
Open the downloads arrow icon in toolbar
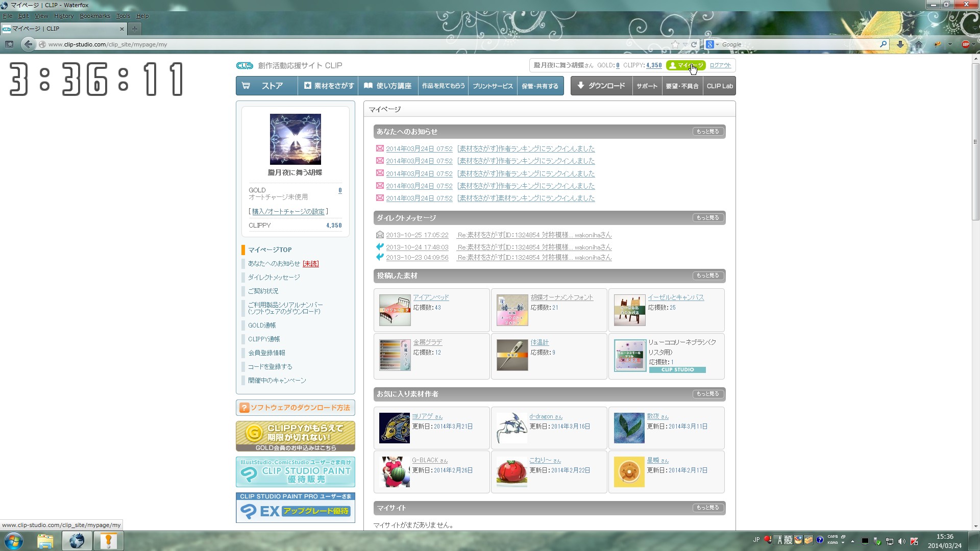coord(900,44)
